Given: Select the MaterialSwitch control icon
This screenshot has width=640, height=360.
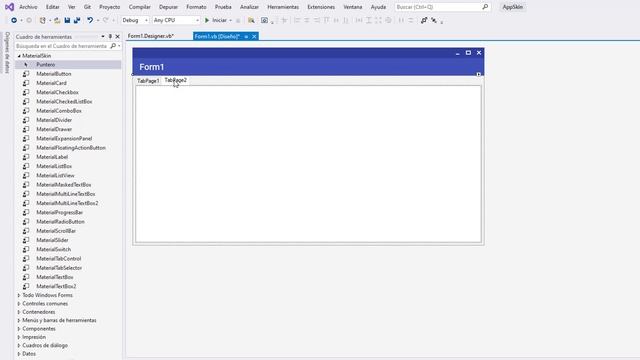Looking at the screenshot, I should coord(26,249).
